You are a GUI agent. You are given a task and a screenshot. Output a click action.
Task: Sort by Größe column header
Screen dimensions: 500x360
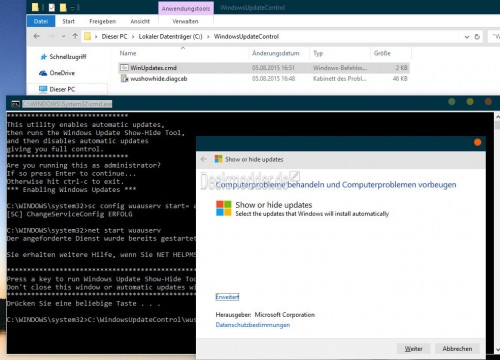(382, 53)
